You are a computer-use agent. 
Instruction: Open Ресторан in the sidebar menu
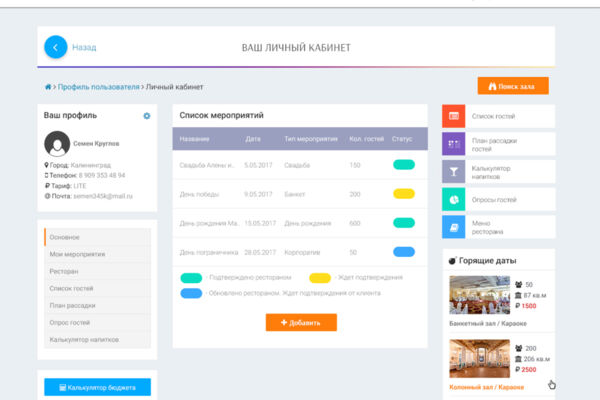pyautogui.click(x=98, y=271)
